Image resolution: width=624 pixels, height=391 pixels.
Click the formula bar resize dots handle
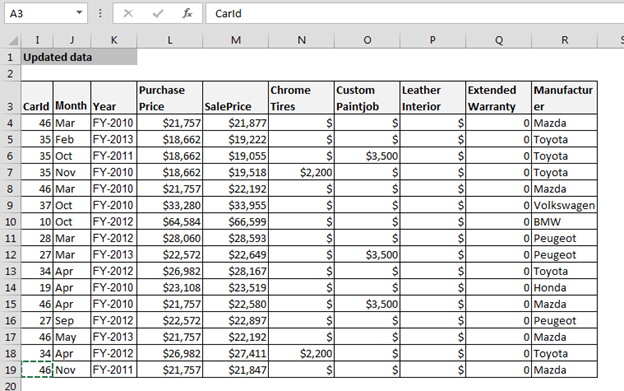100,14
